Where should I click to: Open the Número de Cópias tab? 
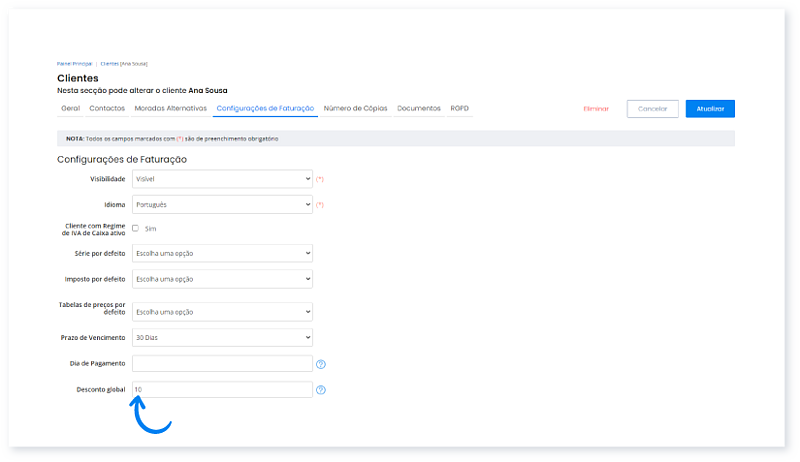(356, 108)
